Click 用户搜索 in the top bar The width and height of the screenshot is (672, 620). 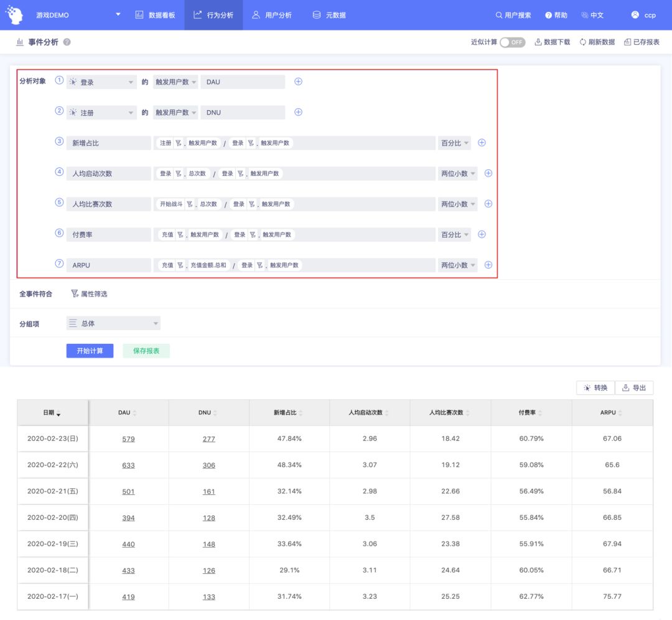point(513,15)
